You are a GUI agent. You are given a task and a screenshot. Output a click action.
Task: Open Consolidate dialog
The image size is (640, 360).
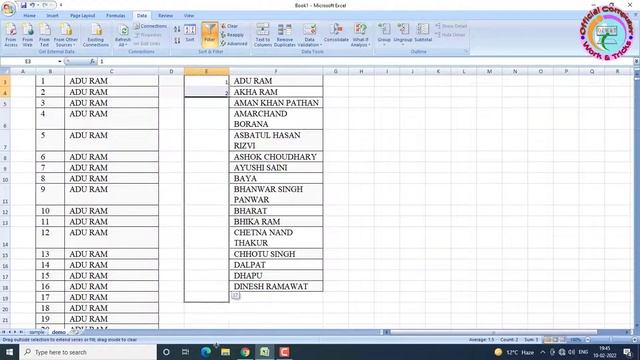tap(336, 33)
